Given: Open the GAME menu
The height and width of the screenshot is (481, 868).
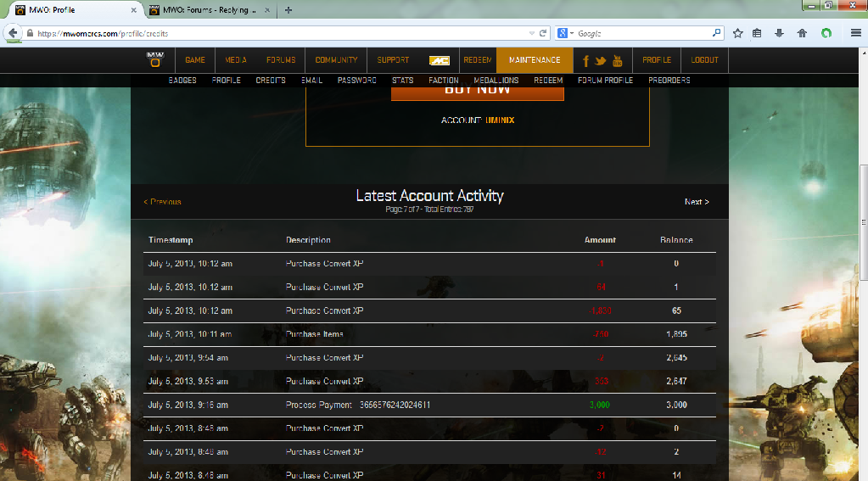Looking at the screenshot, I should click(x=195, y=59).
